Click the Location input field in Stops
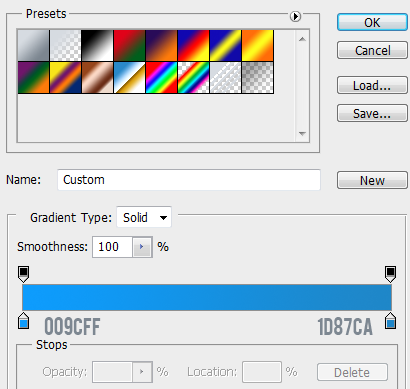This screenshot has height=389, width=410. [x=262, y=372]
